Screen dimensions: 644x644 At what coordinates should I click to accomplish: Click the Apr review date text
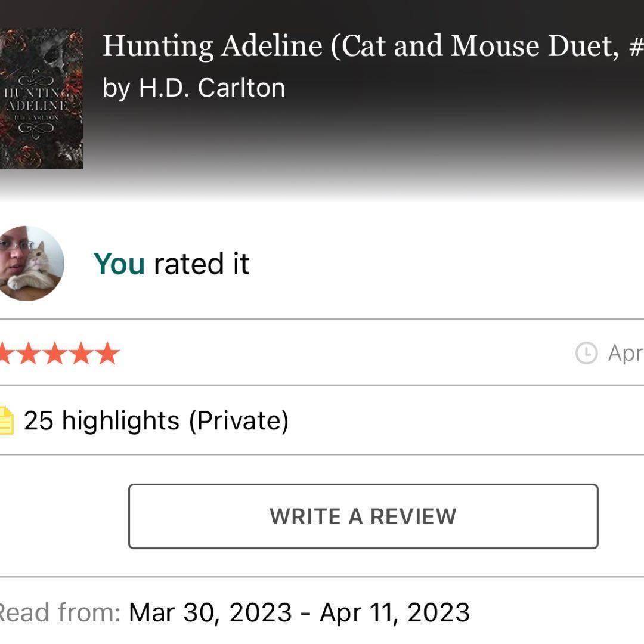pos(625,354)
